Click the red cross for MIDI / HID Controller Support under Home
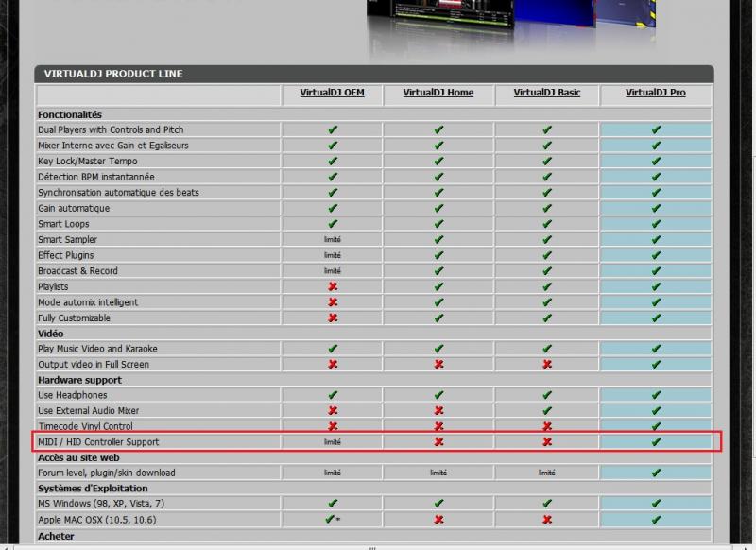Viewport: 756px width, 550px height. 438,441
